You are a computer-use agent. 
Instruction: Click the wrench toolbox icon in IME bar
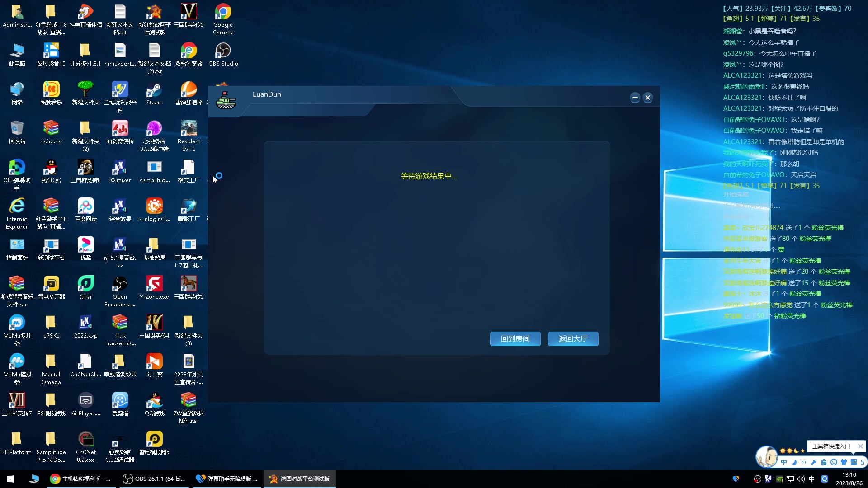coord(814,462)
